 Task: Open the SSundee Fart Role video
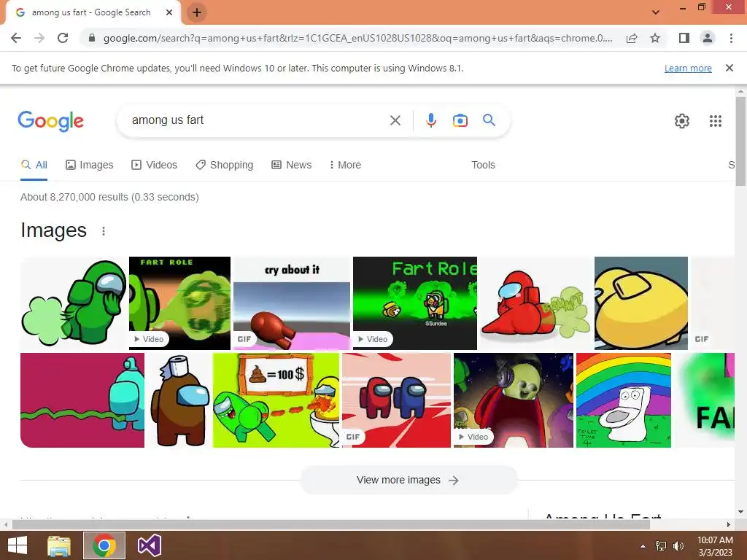click(x=415, y=303)
